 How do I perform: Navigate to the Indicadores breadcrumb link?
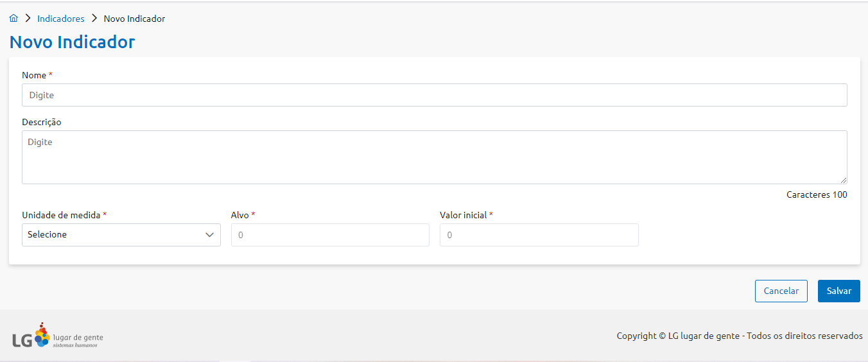point(61,19)
